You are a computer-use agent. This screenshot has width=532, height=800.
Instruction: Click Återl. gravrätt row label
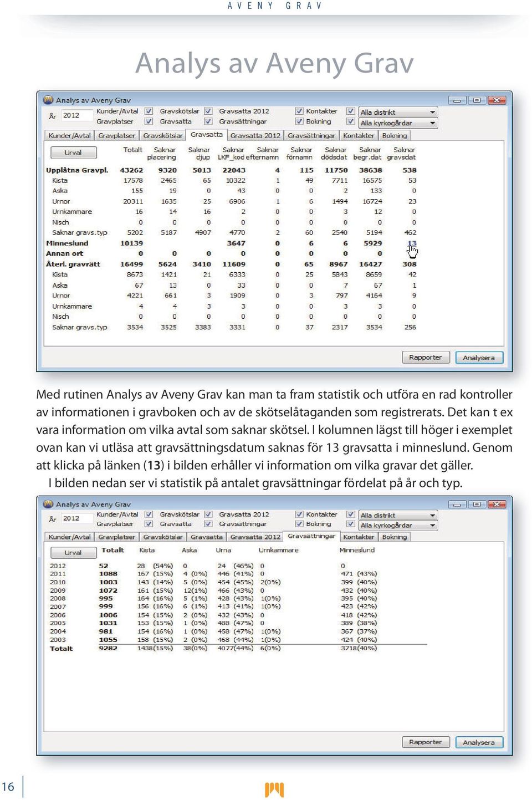(x=73, y=264)
